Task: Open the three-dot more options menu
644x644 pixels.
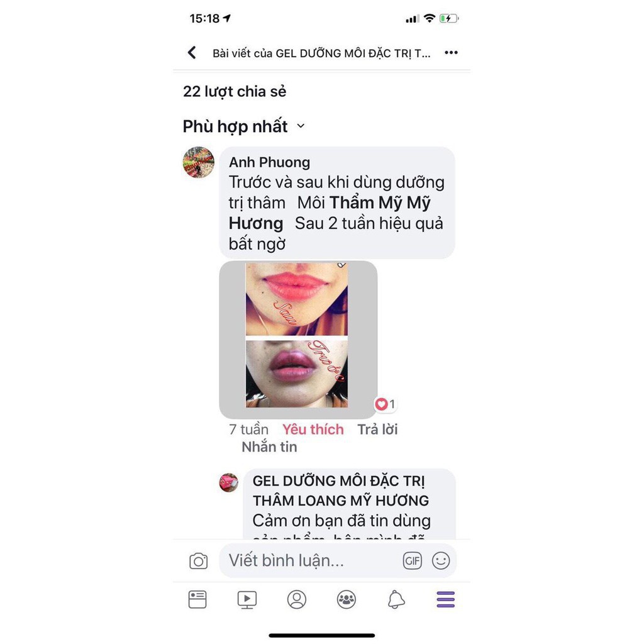Action: [x=451, y=53]
